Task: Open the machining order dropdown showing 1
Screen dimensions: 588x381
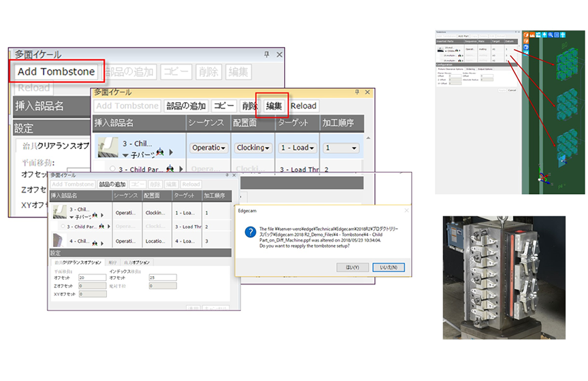Action: pyautogui.click(x=341, y=148)
